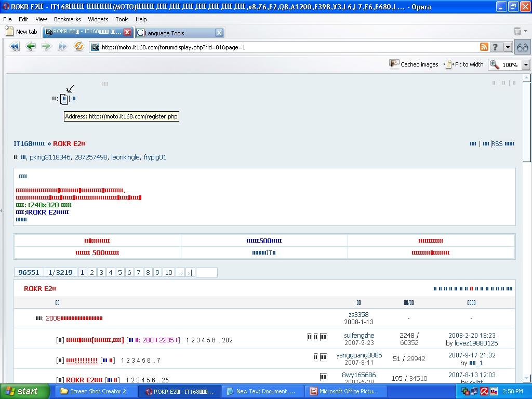The width and height of the screenshot is (532, 399).
Task: Click the » next pages link in pagination
Action: coord(180,272)
